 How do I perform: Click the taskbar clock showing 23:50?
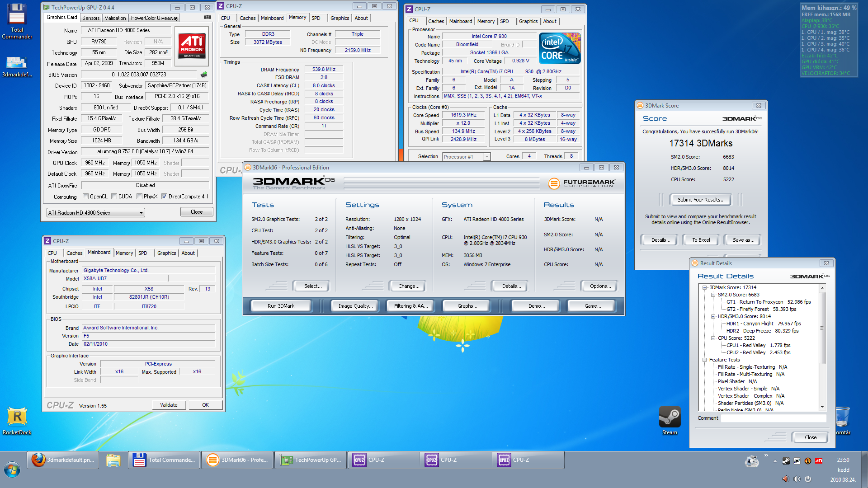[x=843, y=460]
